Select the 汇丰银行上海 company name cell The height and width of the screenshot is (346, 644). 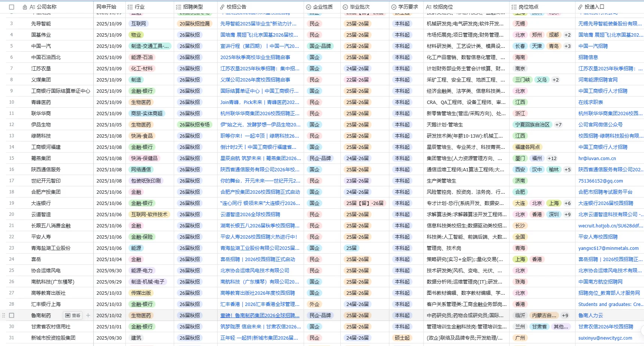(56, 304)
